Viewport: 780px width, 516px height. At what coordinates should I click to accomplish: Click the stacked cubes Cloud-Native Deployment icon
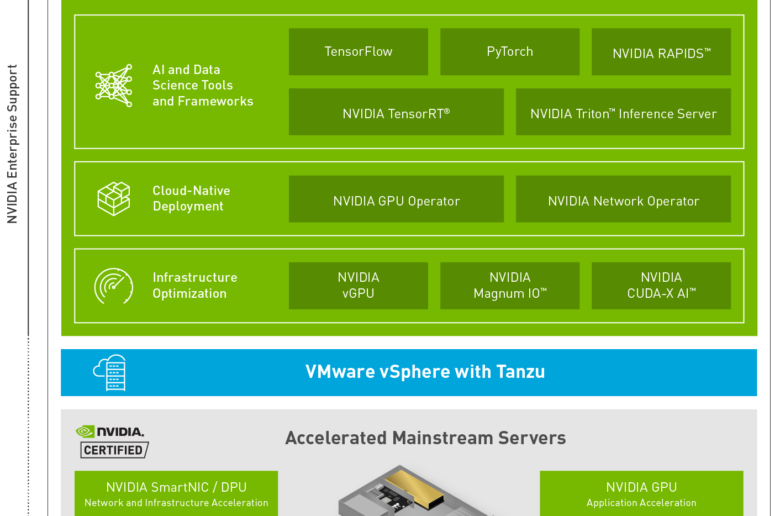(114, 199)
